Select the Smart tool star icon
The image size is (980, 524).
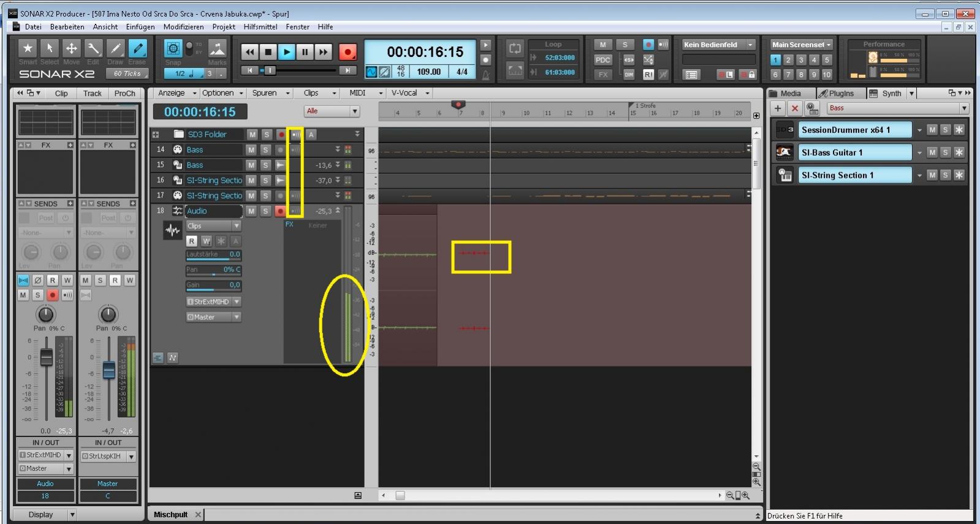[x=27, y=48]
